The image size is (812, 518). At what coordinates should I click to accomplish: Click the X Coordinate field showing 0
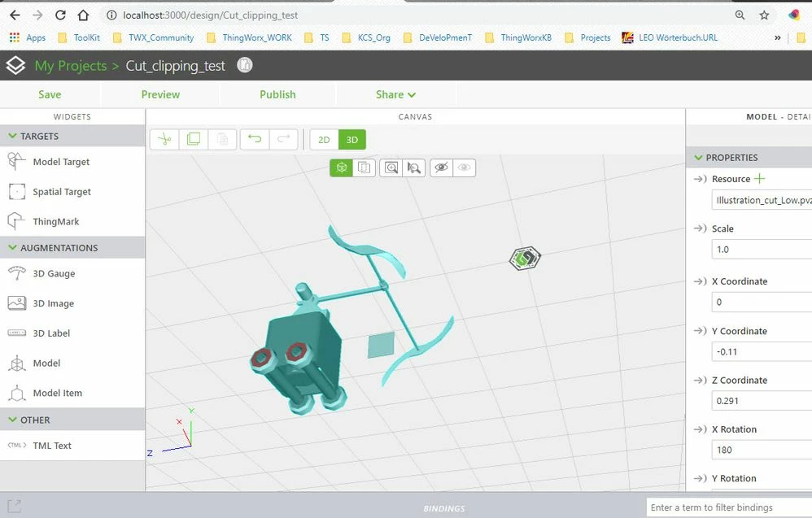(x=762, y=303)
